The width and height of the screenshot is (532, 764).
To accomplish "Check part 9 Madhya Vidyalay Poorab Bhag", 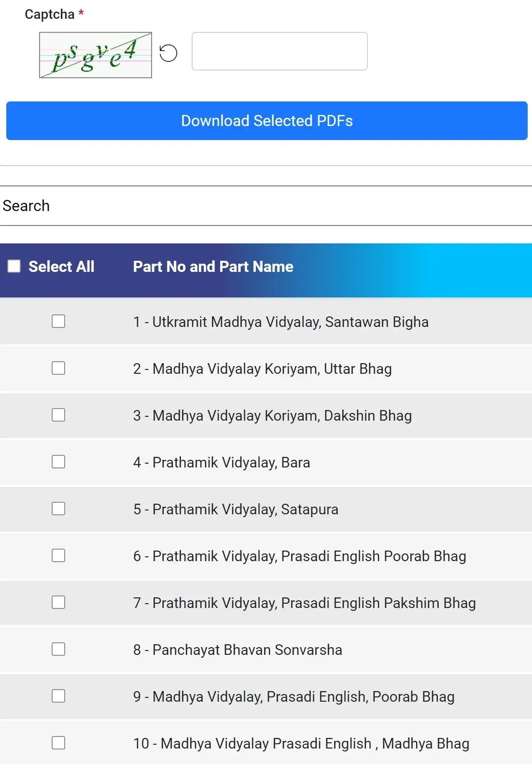I will pos(58,696).
